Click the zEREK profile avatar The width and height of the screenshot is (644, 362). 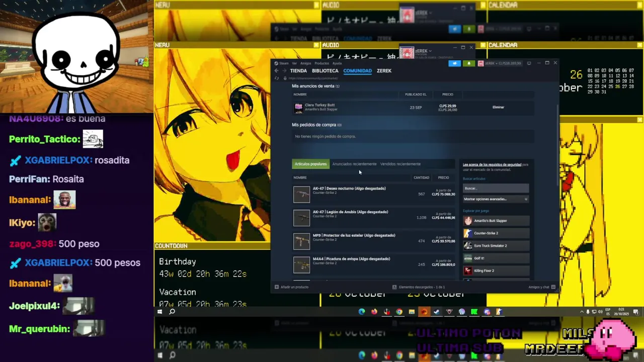tap(481, 63)
